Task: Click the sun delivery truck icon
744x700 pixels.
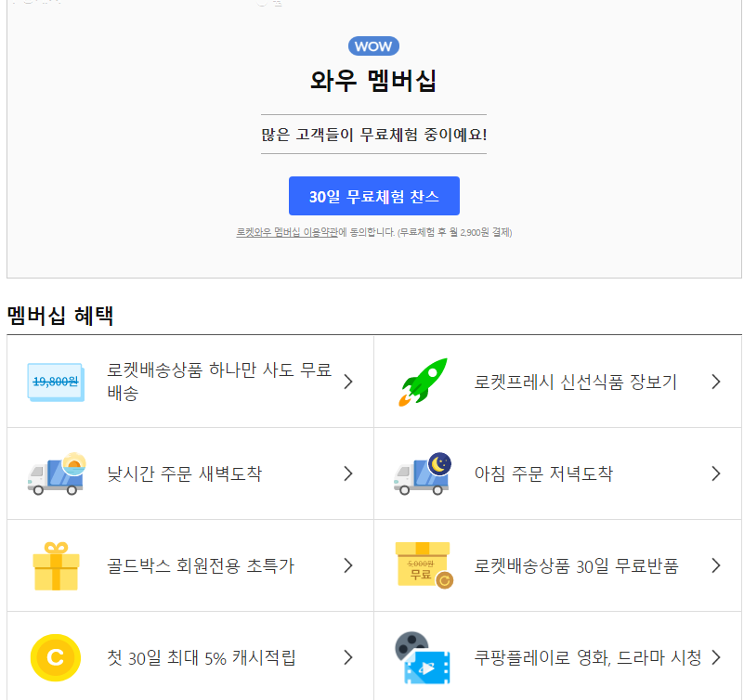Action: 57,473
